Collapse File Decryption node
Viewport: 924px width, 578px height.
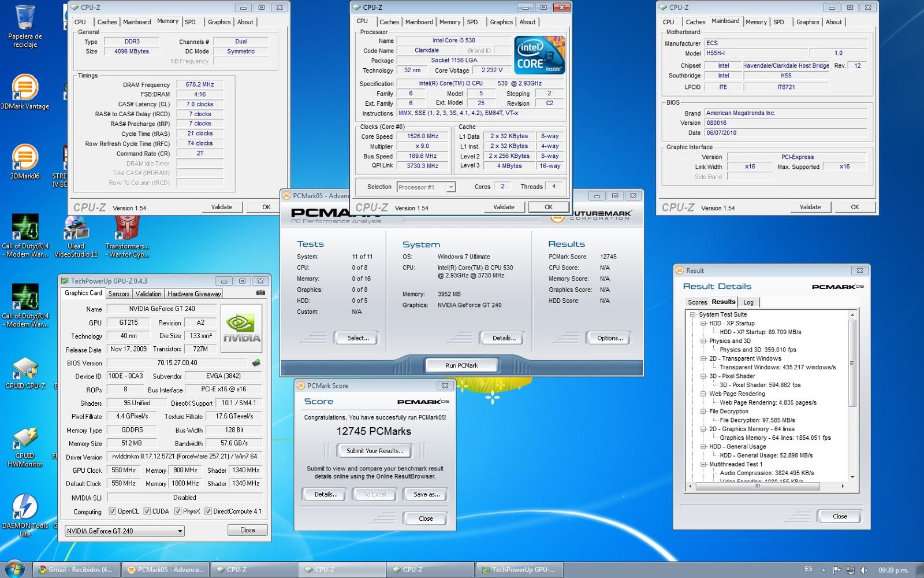703,412
